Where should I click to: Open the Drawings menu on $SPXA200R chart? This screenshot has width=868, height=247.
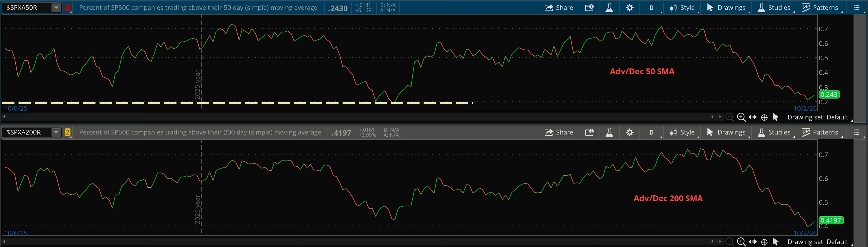726,132
